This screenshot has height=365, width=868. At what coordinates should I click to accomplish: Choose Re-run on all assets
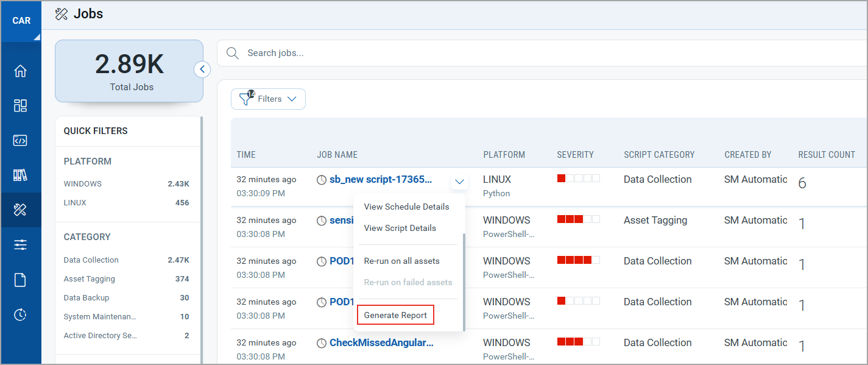pos(402,261)
